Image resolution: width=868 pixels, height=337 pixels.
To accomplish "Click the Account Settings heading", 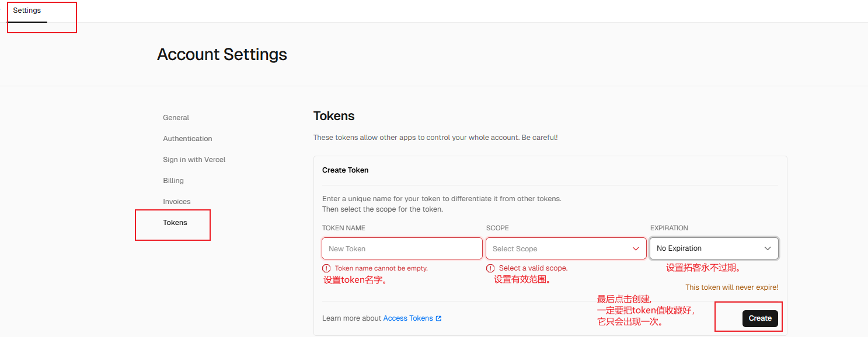I will click(x=222, y=55).
